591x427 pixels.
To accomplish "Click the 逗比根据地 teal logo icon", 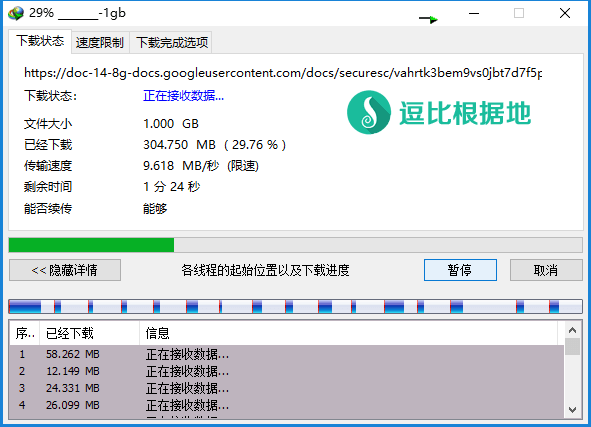I will click(x=369, y=112).
